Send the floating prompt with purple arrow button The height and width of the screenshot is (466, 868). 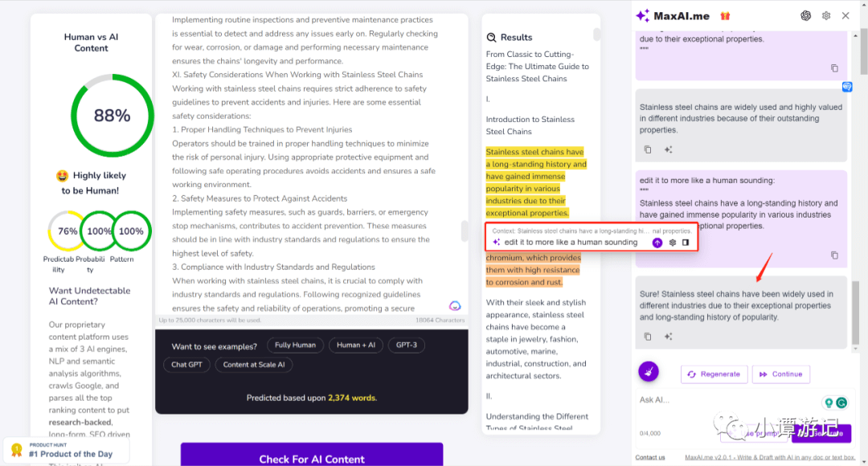click(x=657, y=243)
